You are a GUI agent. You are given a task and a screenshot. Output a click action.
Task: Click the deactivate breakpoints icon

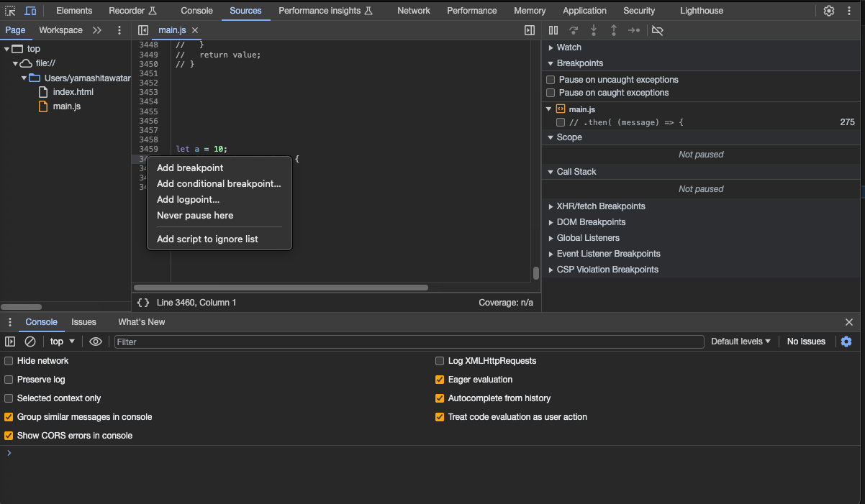tap(657, 30)
